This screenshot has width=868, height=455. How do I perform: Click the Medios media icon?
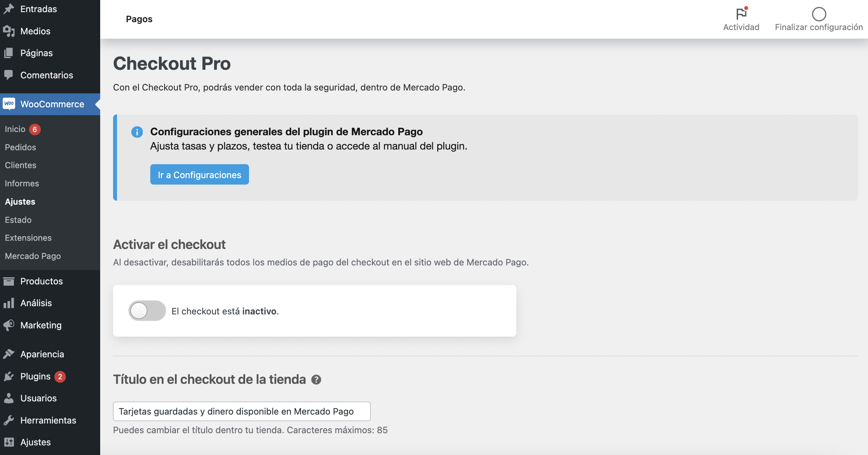coord(9,31)
